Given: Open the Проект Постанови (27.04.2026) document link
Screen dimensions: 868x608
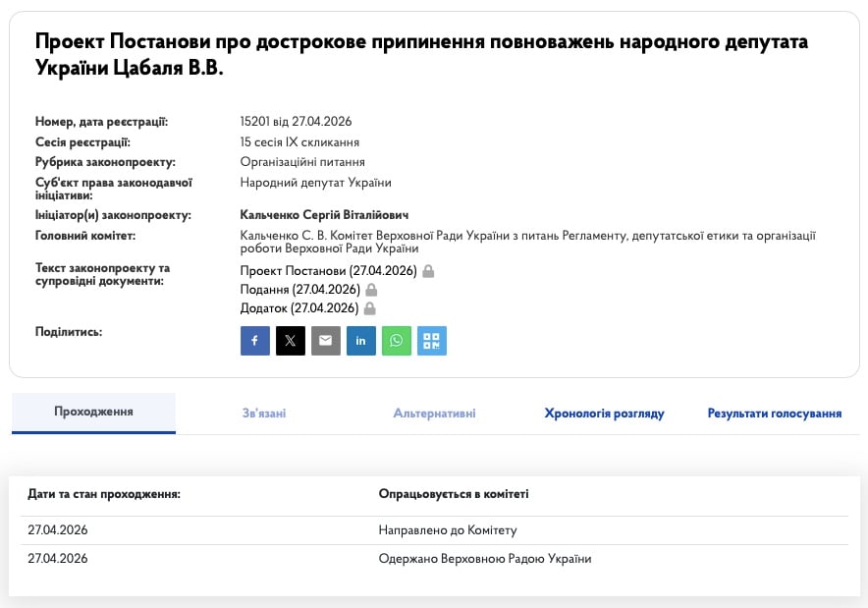Looking at the screenshot, I should point(326,270).
